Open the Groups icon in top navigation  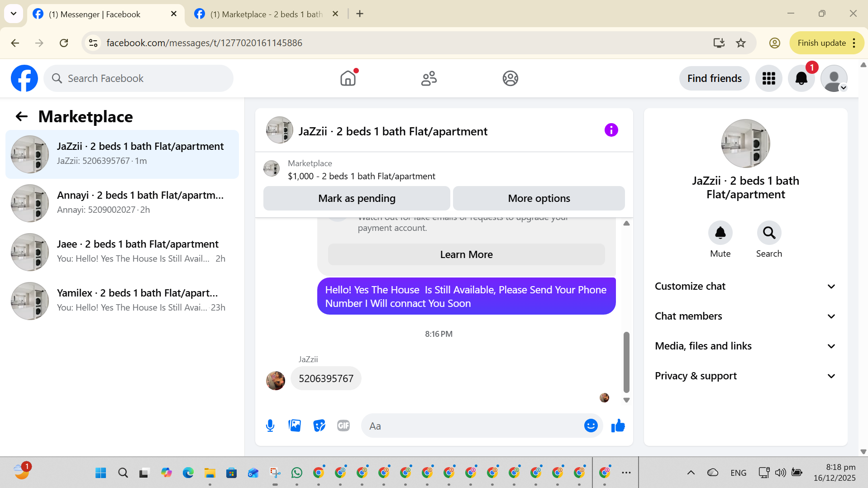(510, 78)
